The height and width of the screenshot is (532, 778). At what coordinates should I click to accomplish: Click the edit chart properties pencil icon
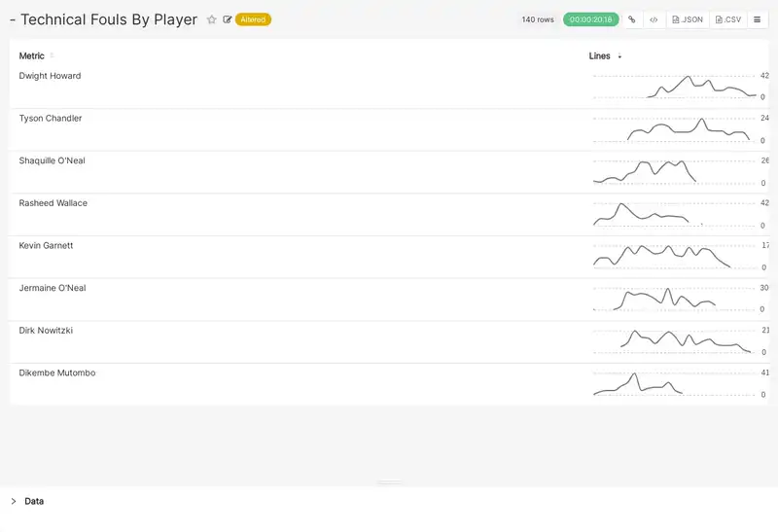228,19
